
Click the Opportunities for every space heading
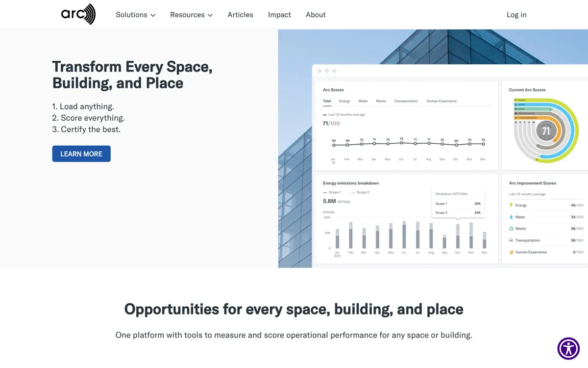pos(294,309)
